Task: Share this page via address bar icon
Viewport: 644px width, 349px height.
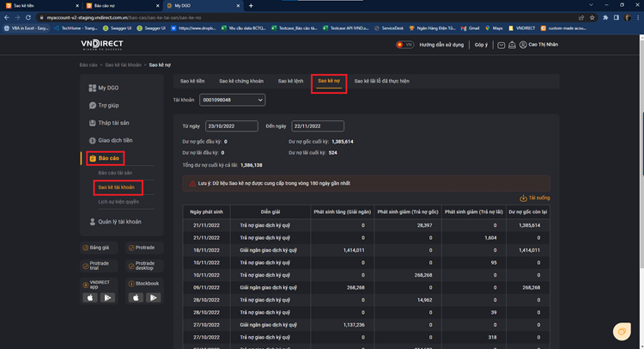Action: tap(581, 18)
